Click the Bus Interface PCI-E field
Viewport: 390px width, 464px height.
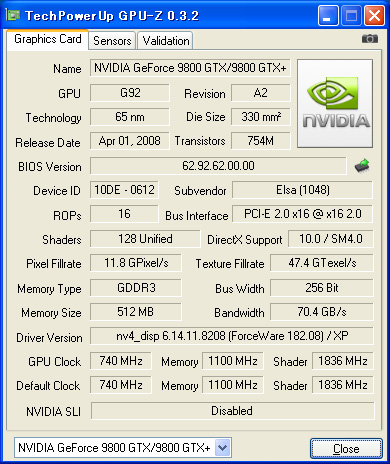(302, 214)
